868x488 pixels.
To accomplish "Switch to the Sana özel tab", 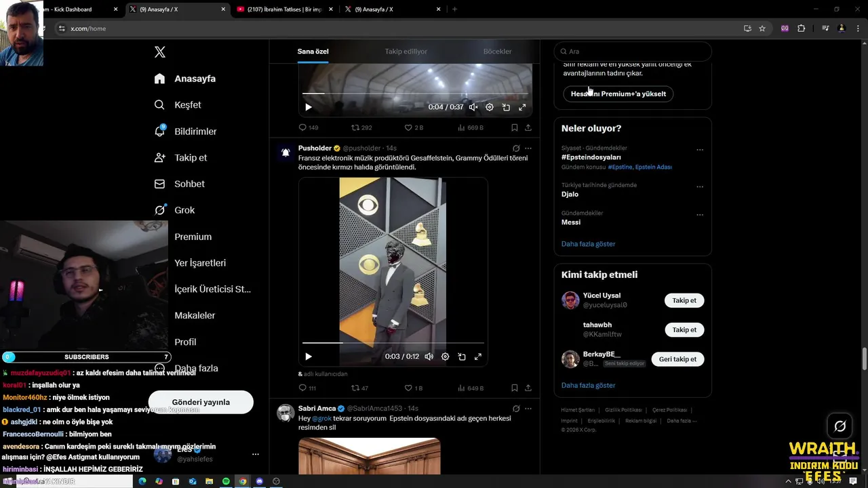I will coord(313,52).
